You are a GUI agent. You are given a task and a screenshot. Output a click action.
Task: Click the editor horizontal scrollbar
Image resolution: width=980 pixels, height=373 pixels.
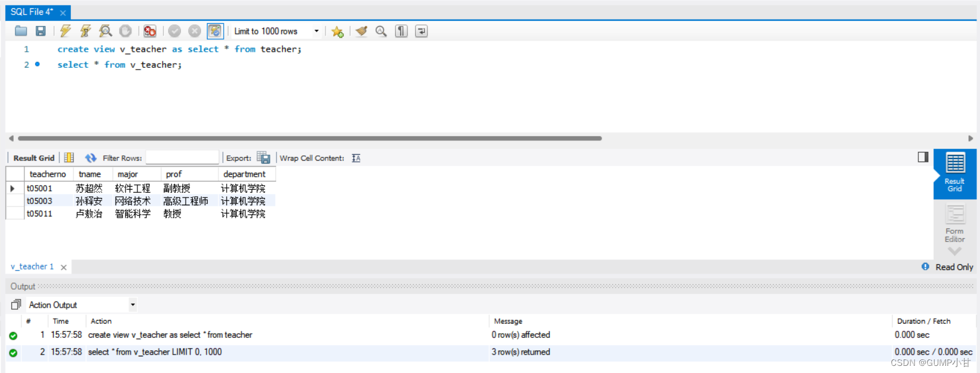pos(309,138)
